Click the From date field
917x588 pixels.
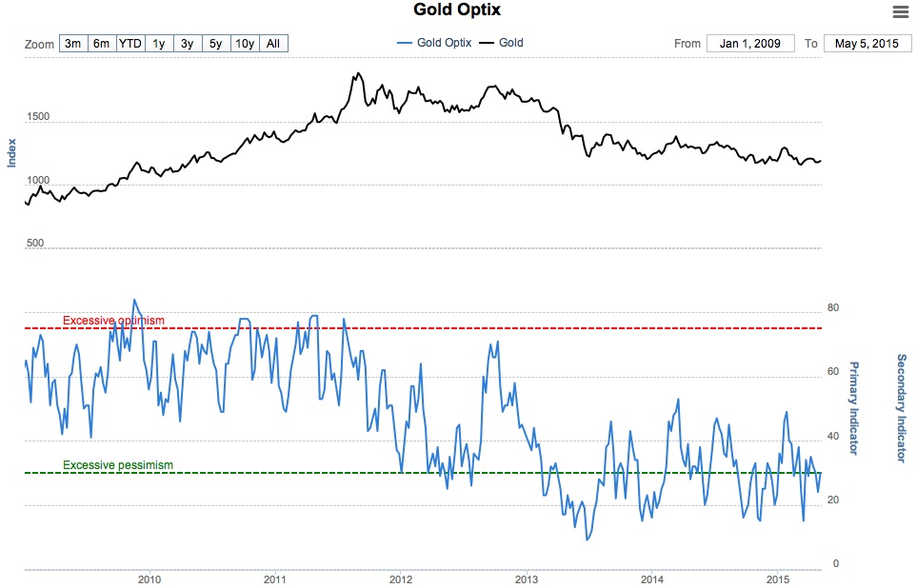point(749,44)
